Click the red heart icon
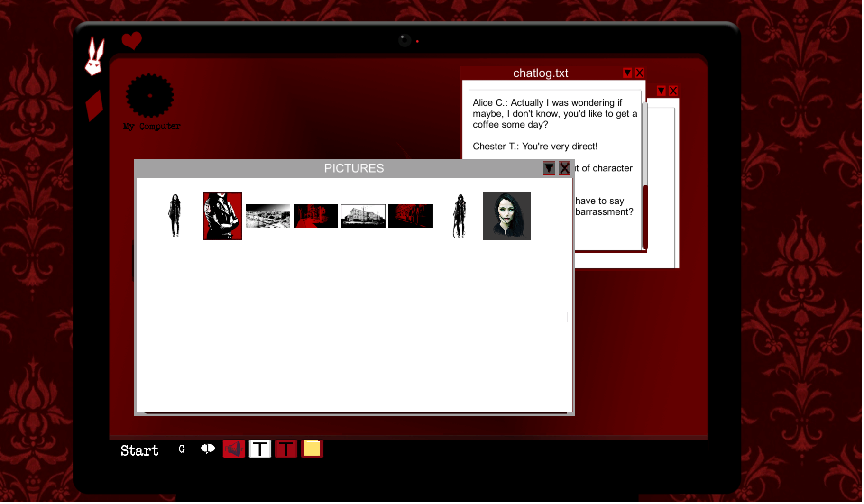Viewport: 864px width, 504px height. click(x=131, y=40)
